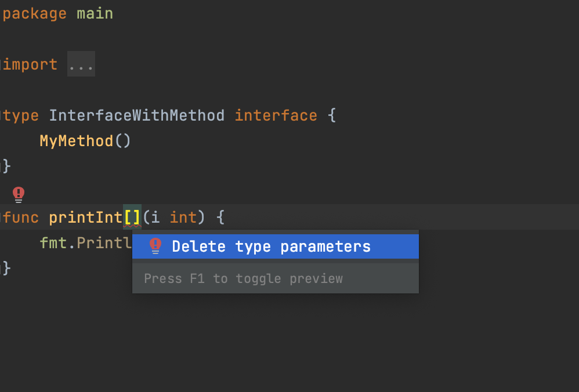Click the orange interface keyword

(x=276, y=115)
